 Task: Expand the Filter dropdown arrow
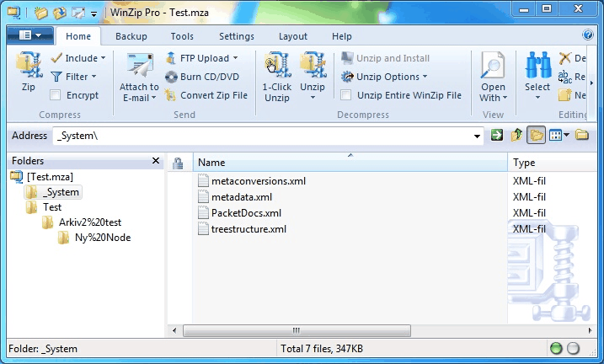94,77
